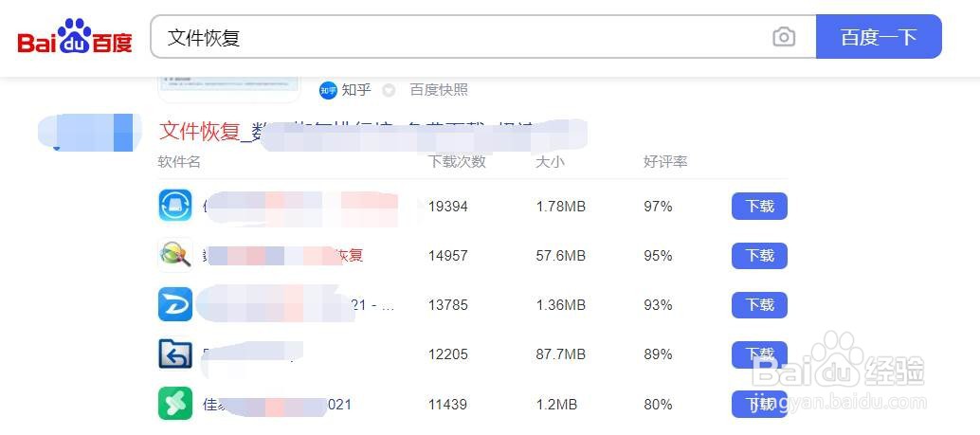Click the 1.78MB size value
980x435 pixels.
[561, 207]
